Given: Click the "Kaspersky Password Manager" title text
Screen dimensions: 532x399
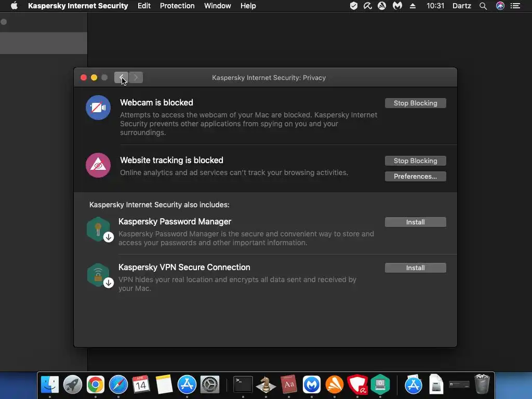Looking at the screenshot, I should coord(175,221).
